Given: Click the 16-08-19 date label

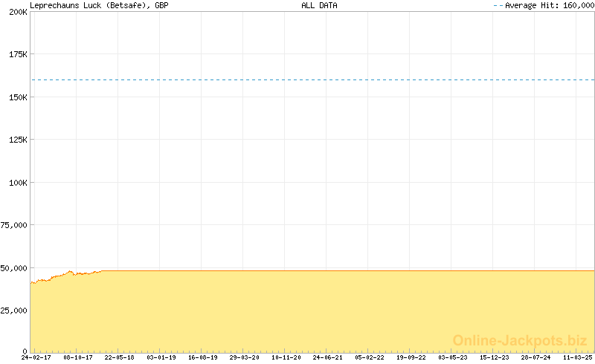Looking at the screenshot, I should [202, 357].
